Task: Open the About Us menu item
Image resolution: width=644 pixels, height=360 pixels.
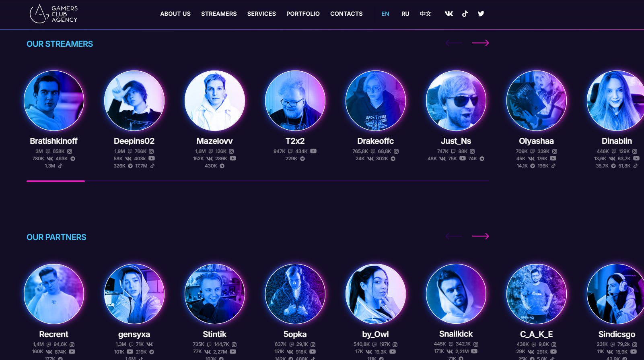Action: pyautogui.click(x=175, y=14)
